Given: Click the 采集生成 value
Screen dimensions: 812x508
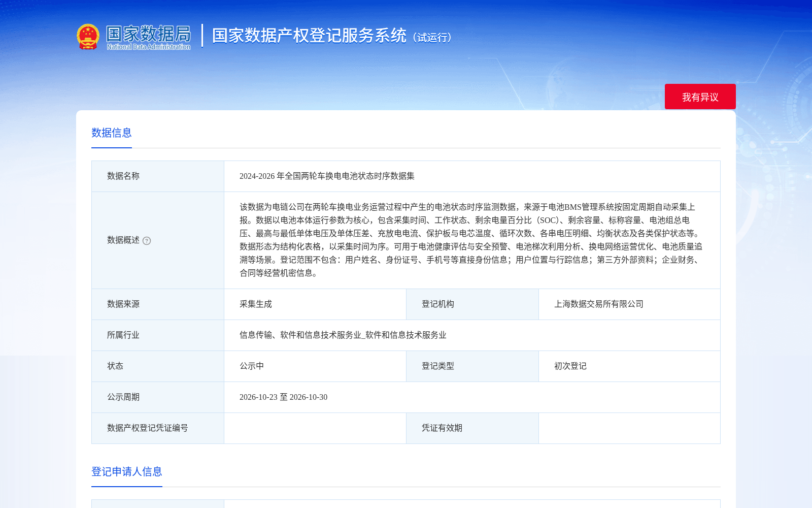Looking at the screenshot, I should [256, 304].
